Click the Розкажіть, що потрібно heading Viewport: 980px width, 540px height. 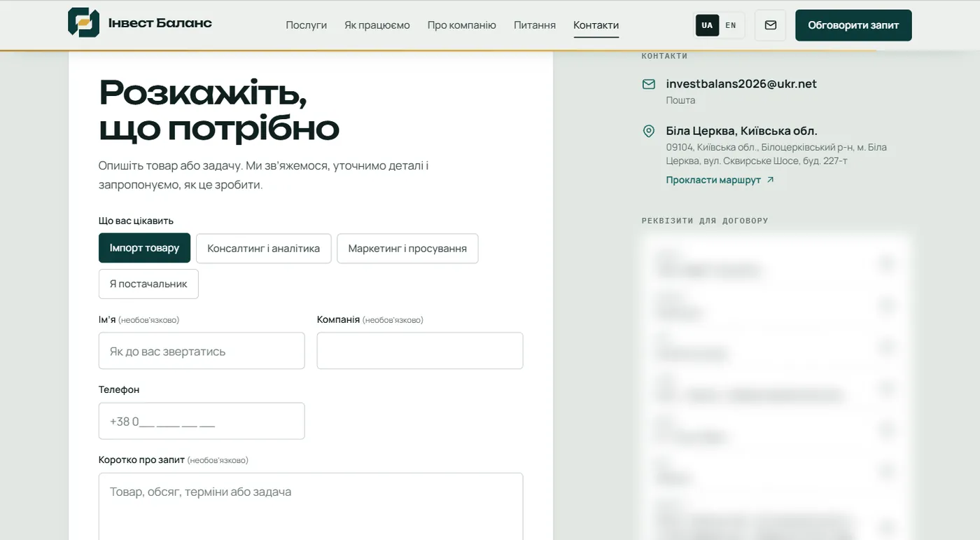coord(219,110)
